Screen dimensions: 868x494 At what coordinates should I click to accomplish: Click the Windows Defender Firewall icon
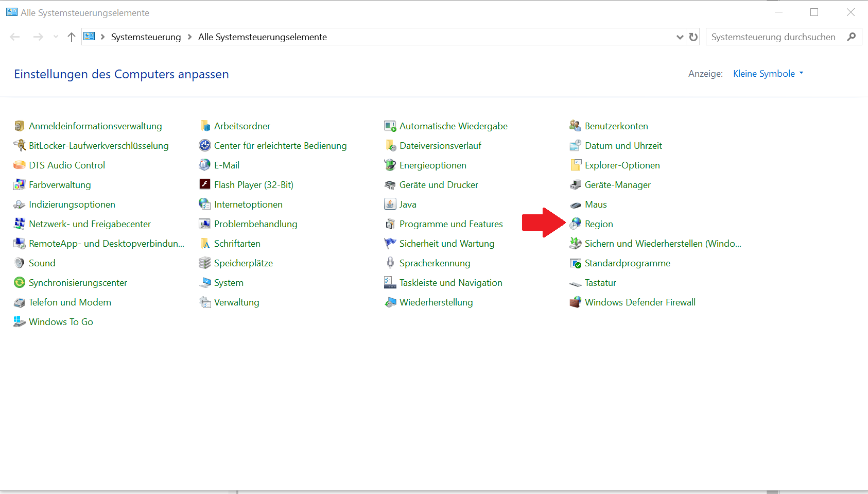click(575, 302)
